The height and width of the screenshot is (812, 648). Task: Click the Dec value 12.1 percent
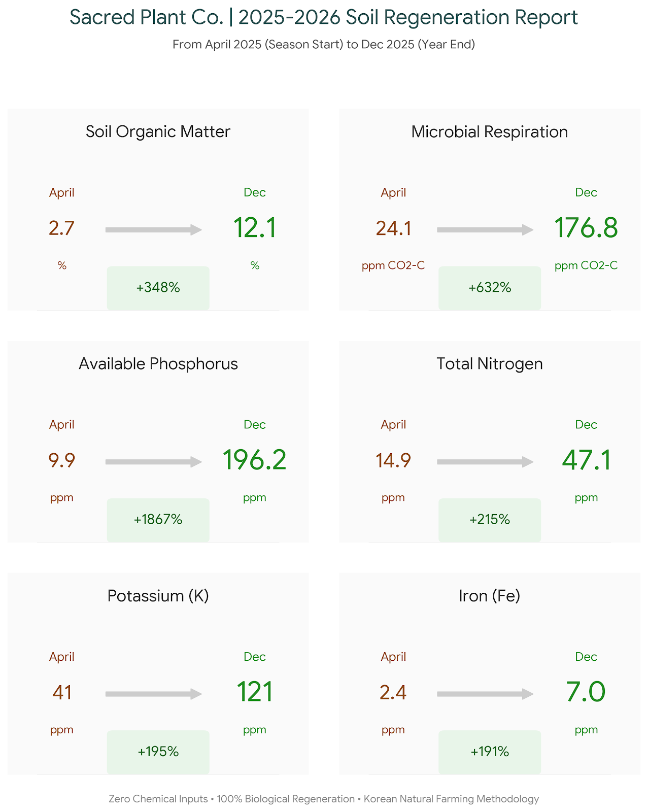[254, 228]
